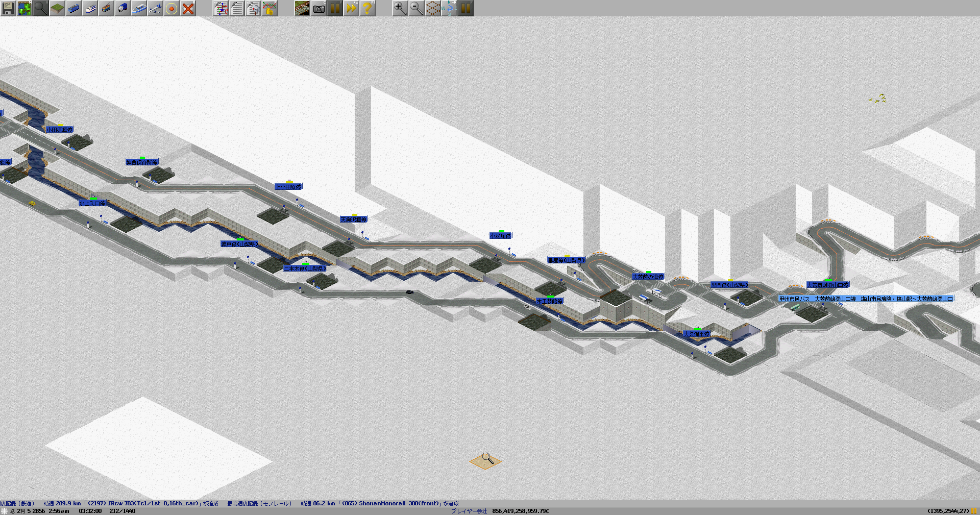The height and width of the screenshot is (515, 980).
Task: Open the ship and harbour tools
Action: click(x=139, y=8)
